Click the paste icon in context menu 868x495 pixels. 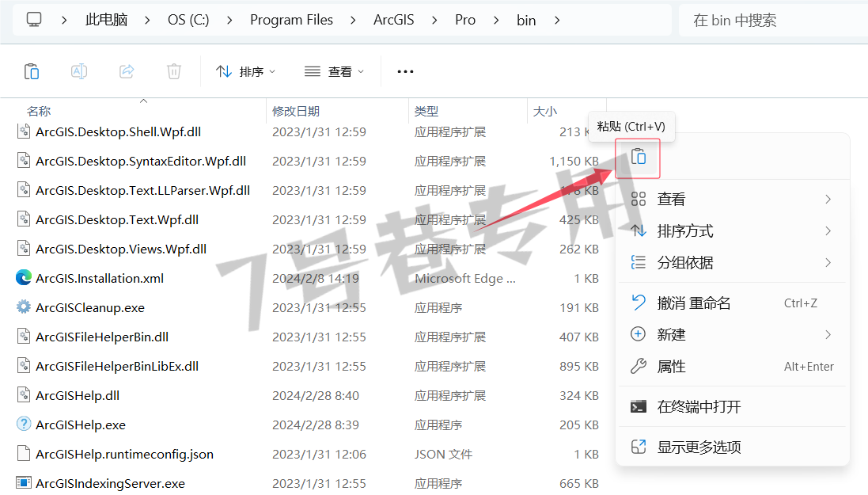(639, 158)
